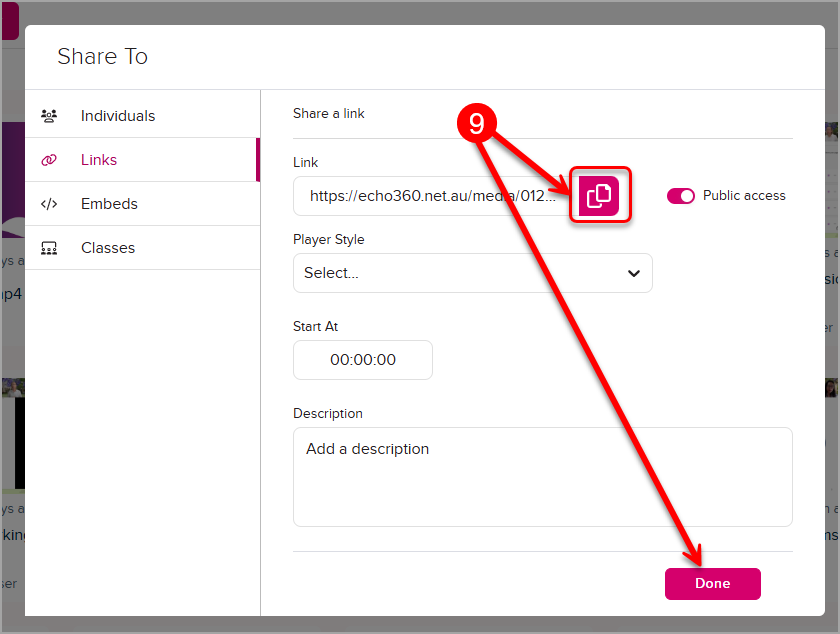Expand Player Style using the chevron arrow

coord(633,273)
